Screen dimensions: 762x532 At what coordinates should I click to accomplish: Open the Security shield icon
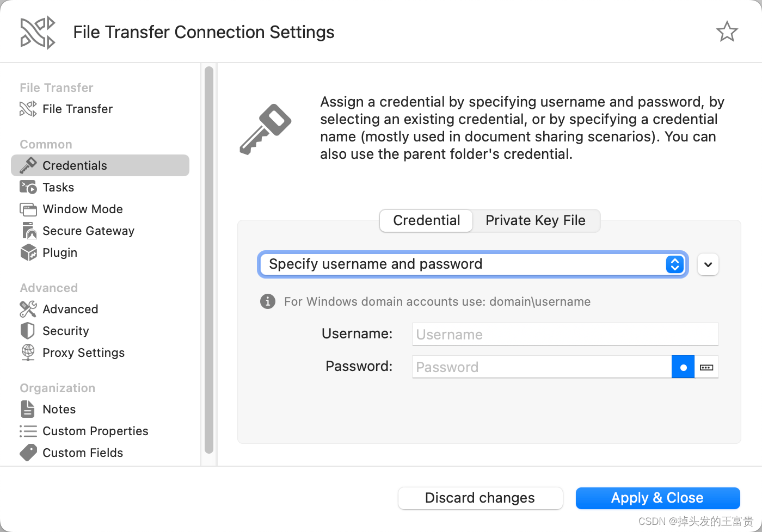(x=28, y=331)
